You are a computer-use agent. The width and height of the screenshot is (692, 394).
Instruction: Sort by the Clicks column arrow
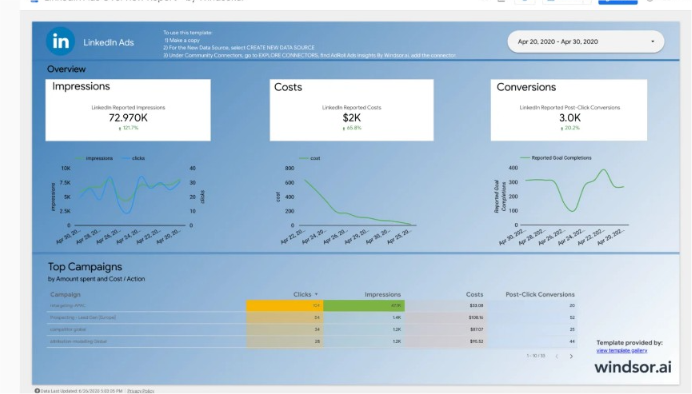(x=316, y=294)
